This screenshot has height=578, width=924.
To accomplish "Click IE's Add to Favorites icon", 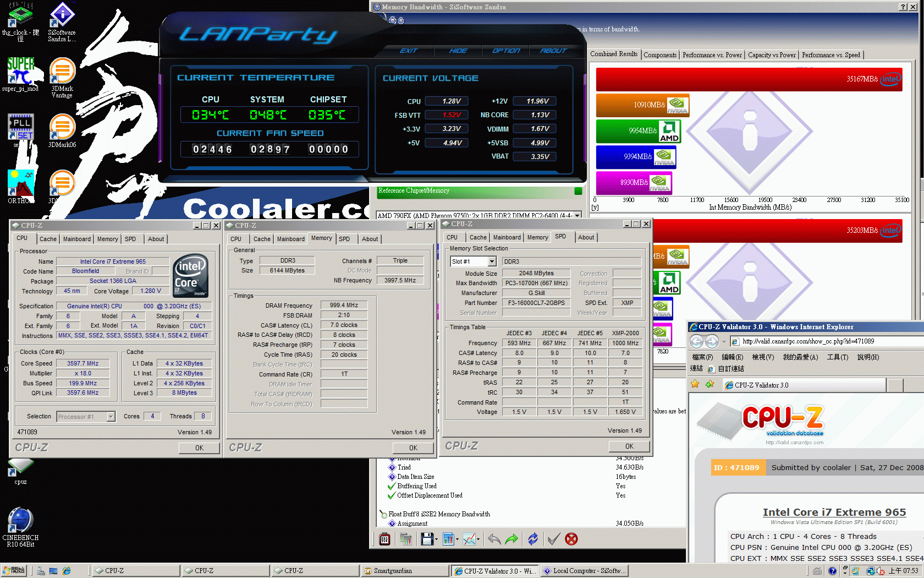I will coord(710,384).
